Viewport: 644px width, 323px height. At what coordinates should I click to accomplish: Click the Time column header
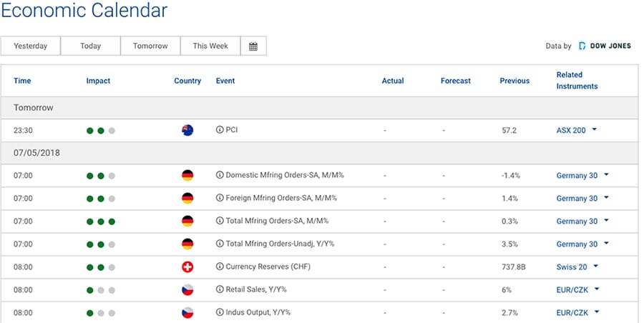click(x=22, y=81)
